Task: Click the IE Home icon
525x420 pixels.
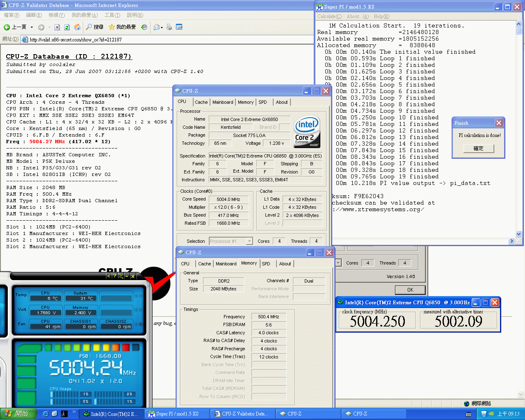Action: click(x=77, y=27)
